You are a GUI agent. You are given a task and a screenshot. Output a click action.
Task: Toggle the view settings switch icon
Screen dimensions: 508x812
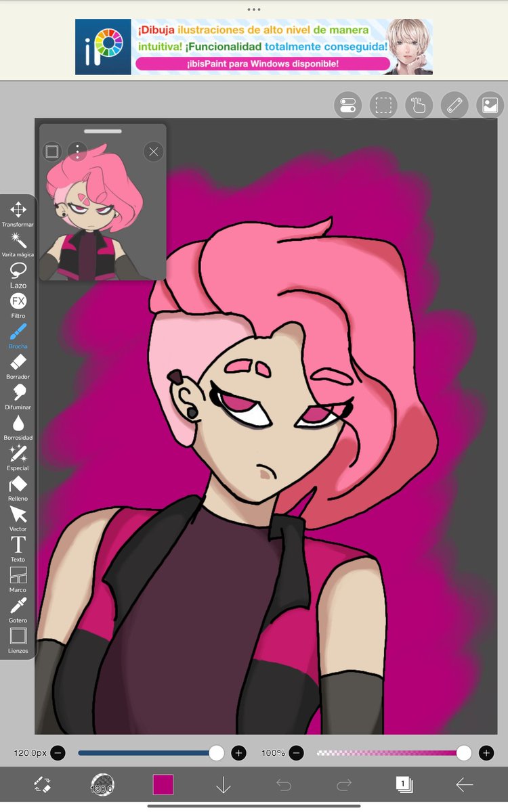click(x=347, y=106)
